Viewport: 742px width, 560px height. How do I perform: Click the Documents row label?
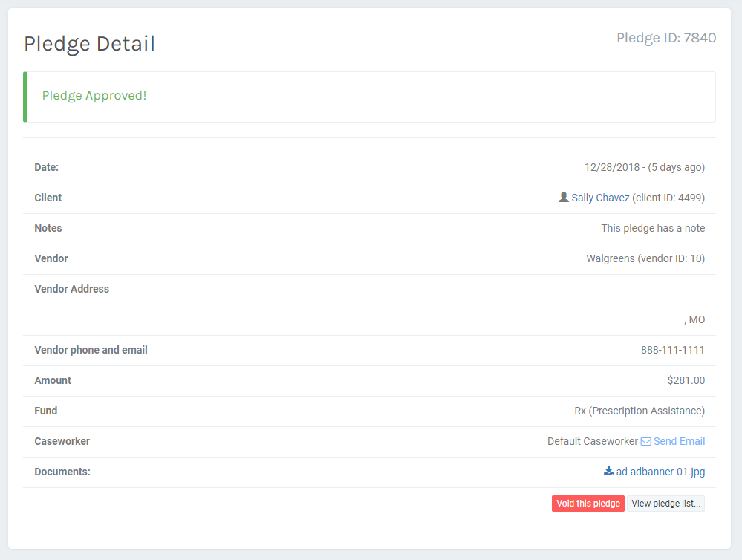(x=62, y=471)
